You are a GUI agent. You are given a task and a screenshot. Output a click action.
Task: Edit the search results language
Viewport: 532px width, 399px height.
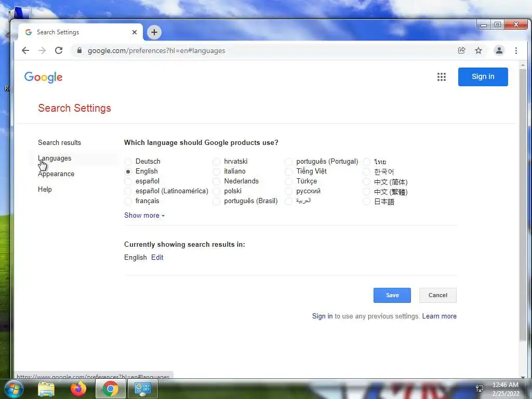[x=157, y=258]
